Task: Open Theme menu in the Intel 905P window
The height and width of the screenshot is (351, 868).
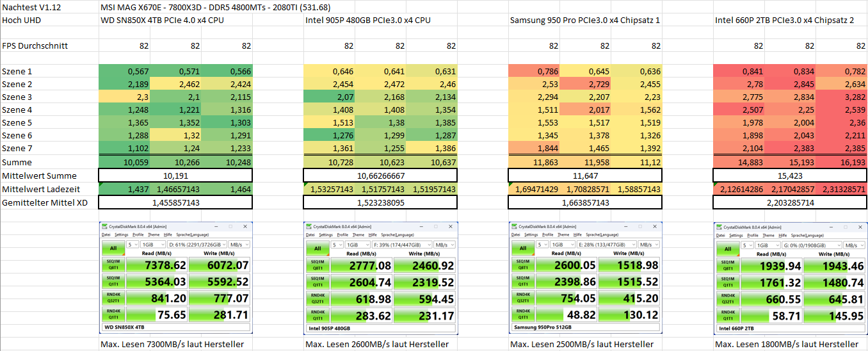Action: click(x=358, y=235)
